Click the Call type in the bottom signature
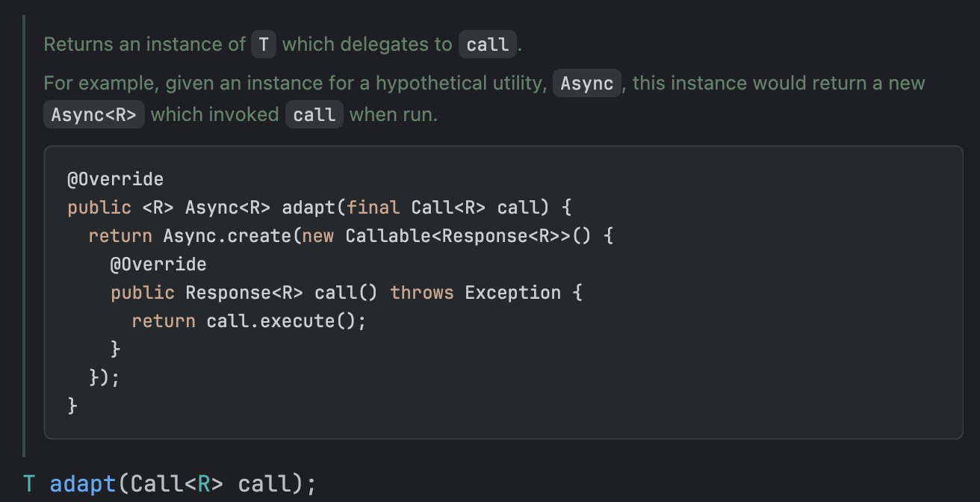The height and width of the screenshot is (502, 980). point(158,483)
